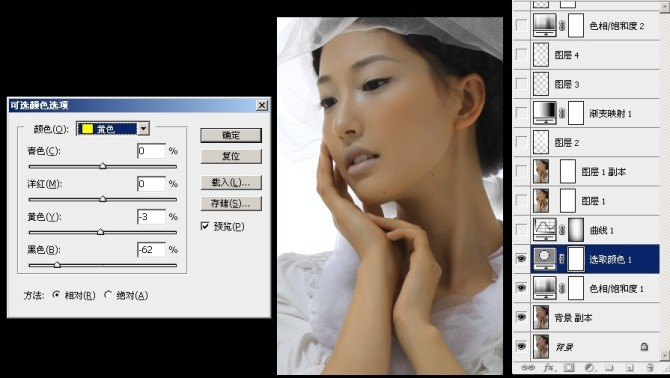The image size is (670, 378).
Task: Click the lock icon on 背景 layer
Action: 644,347
